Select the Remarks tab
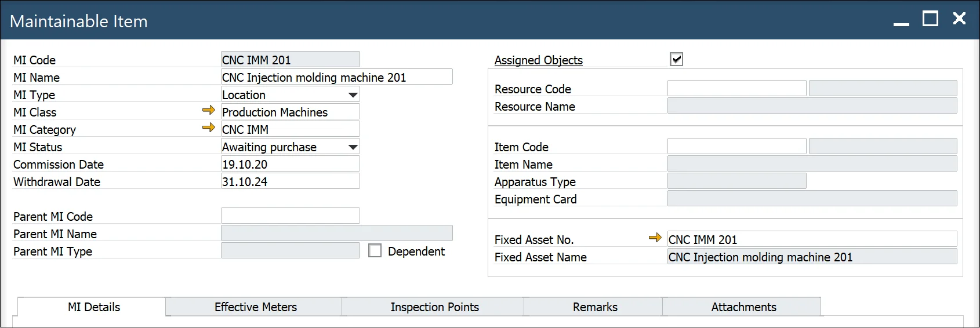 pos(594,307)
